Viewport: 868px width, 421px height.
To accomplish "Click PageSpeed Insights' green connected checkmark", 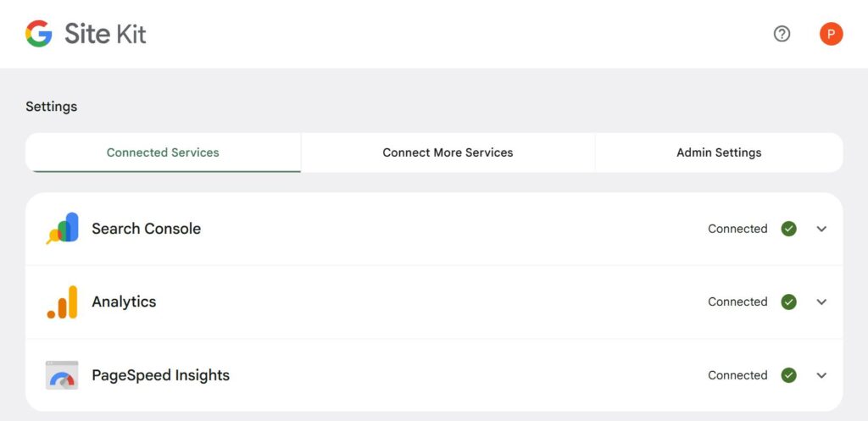I will [789, 375].
